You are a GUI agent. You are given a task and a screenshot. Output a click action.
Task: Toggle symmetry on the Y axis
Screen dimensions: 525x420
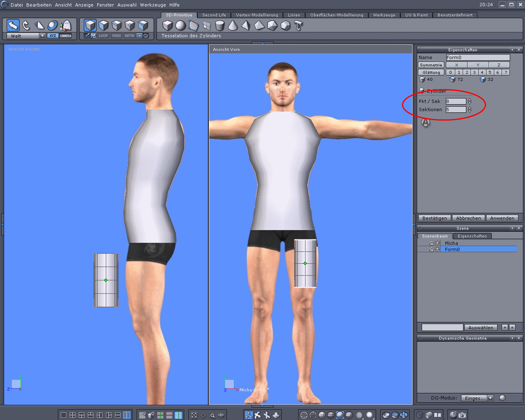478,65
